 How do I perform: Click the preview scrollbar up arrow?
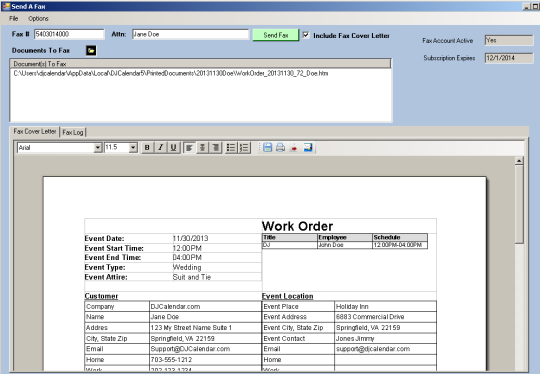click(x=519, y=161)
